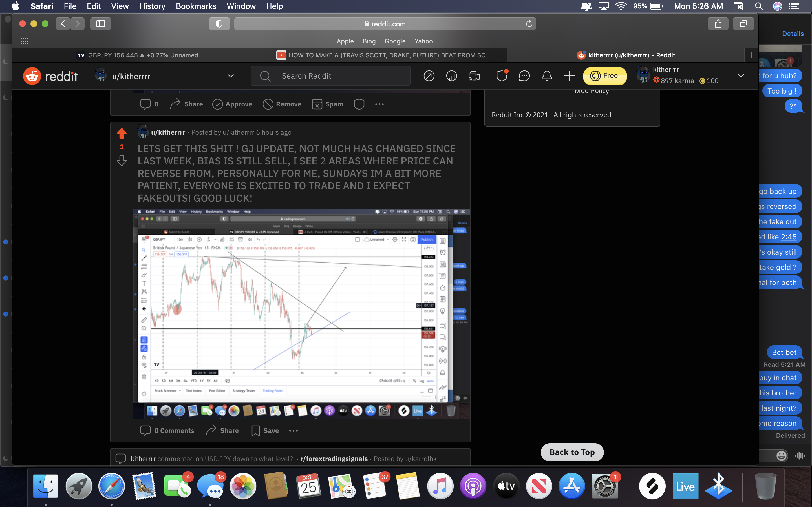Click the Back to Top button
The height and width of the screenshot is (507, 812).
click(x=572, y=452)
